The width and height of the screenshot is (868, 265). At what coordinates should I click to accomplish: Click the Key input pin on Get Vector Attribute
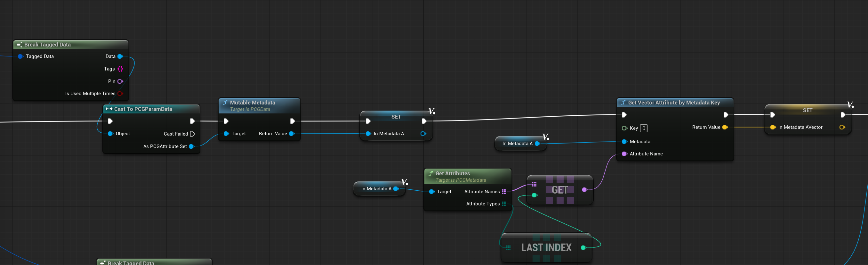tap(624, 128)
